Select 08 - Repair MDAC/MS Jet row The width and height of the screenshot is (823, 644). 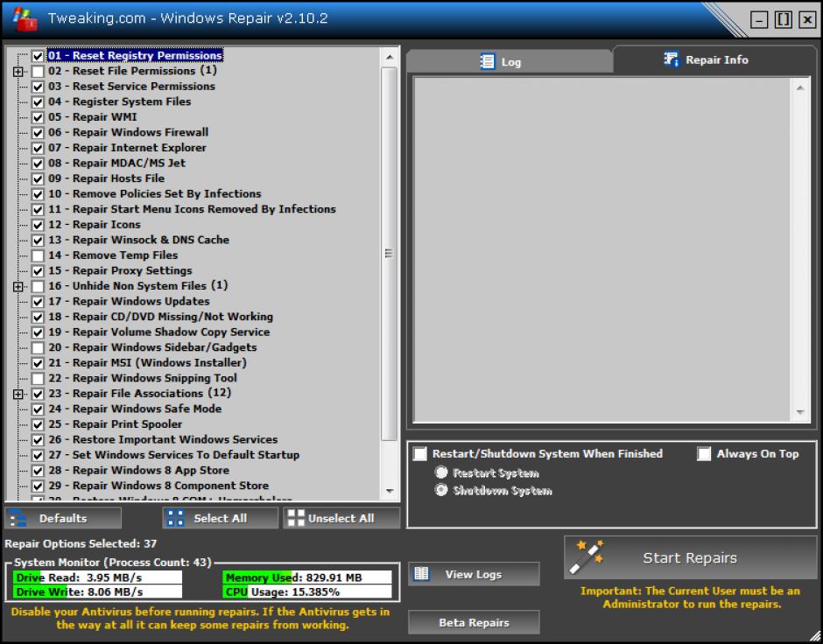(x=116, y=163)
